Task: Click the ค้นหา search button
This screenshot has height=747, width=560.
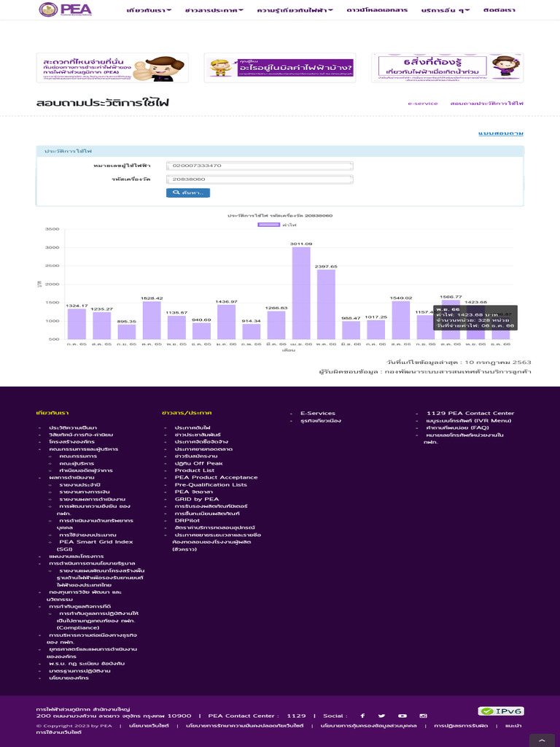Action: pos(188,193)
